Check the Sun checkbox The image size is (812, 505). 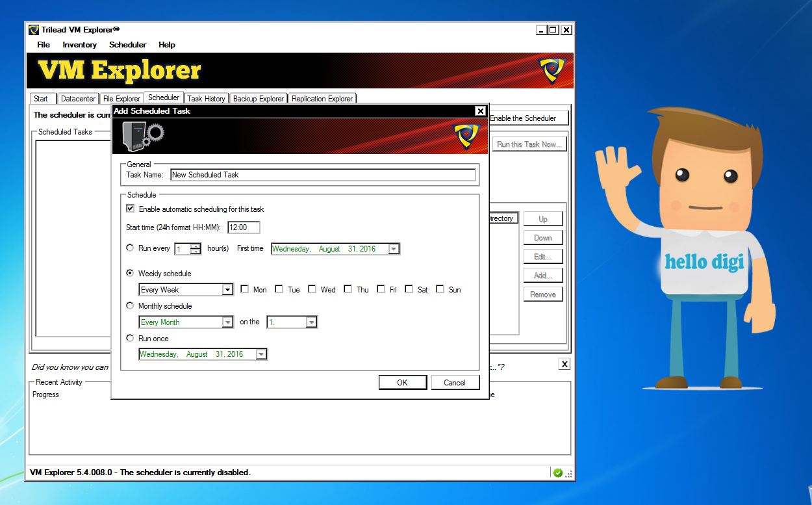[x=440, y=289]
